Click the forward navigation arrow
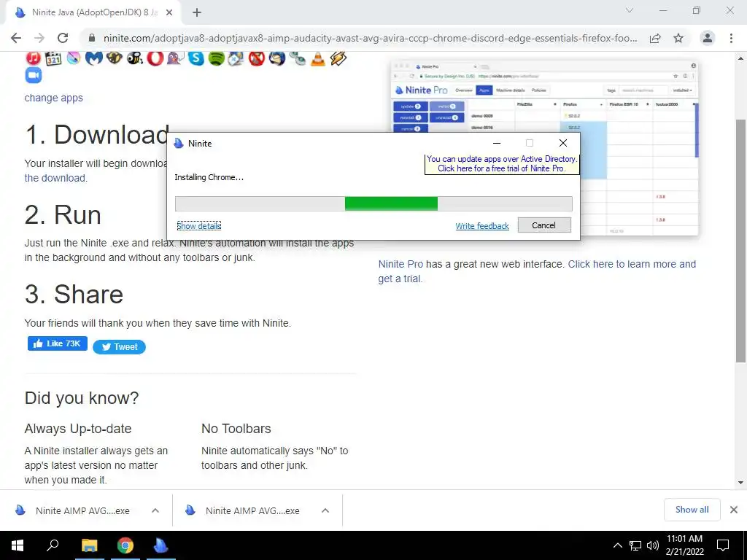The height and width of the screenshot is (560, 747). tap(39, 38)
